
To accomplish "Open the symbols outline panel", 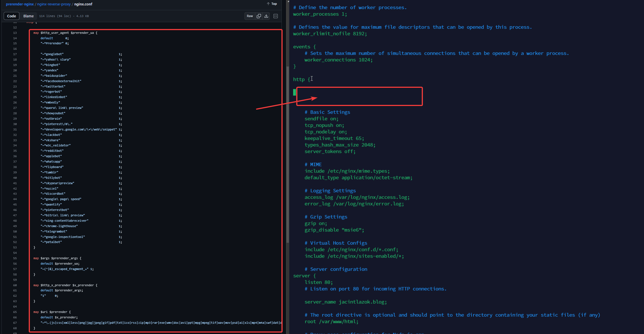I will pos(276,16).
